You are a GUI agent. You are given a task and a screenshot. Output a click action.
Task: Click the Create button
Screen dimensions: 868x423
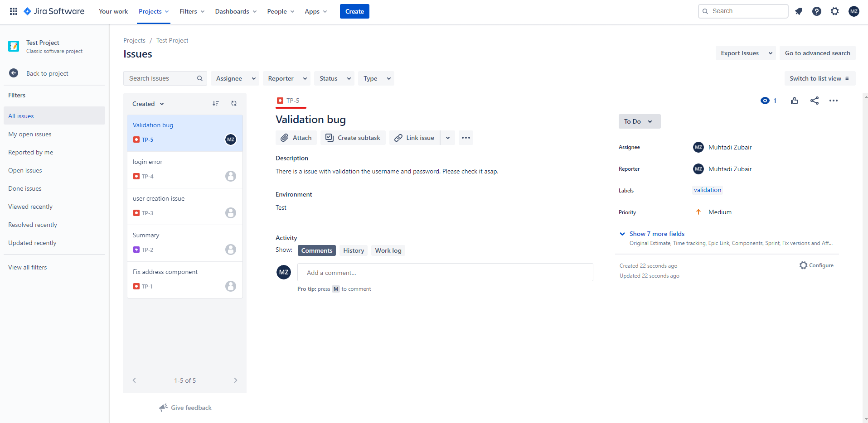(x=354, y=11)
